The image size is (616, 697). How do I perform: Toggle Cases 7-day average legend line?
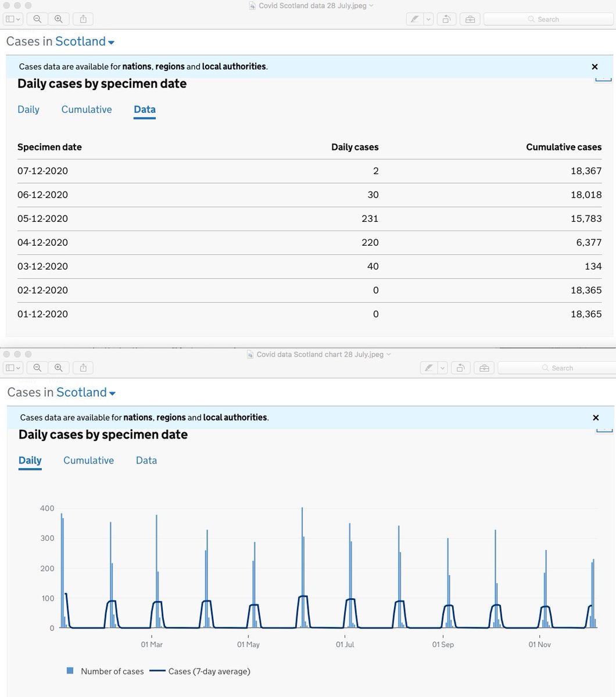(x=157, y=671)
